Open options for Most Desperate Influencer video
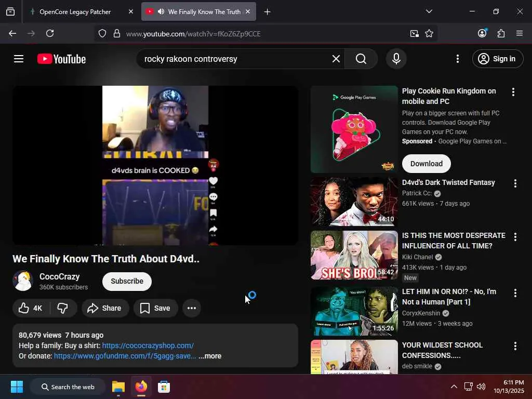 click(x=515, y=237)
